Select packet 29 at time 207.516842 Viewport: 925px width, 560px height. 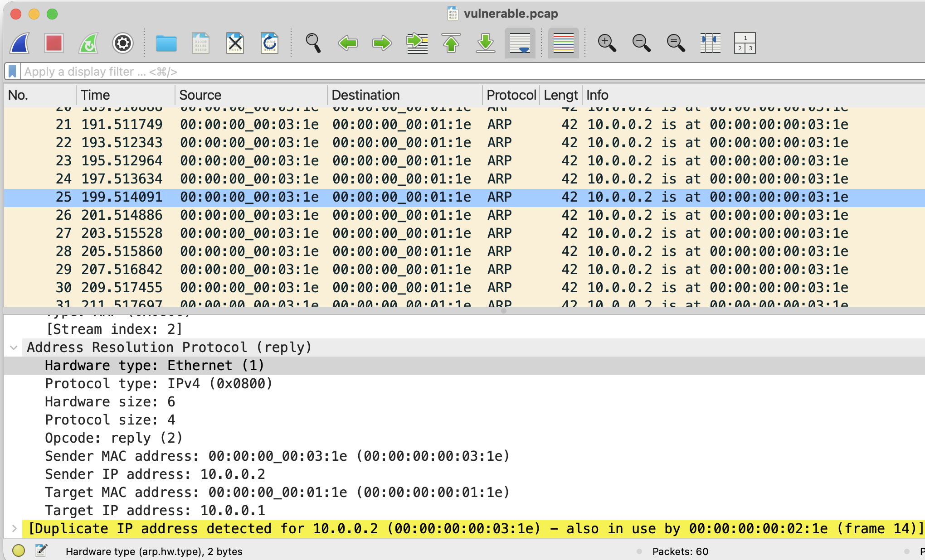[x=464, y=270]
